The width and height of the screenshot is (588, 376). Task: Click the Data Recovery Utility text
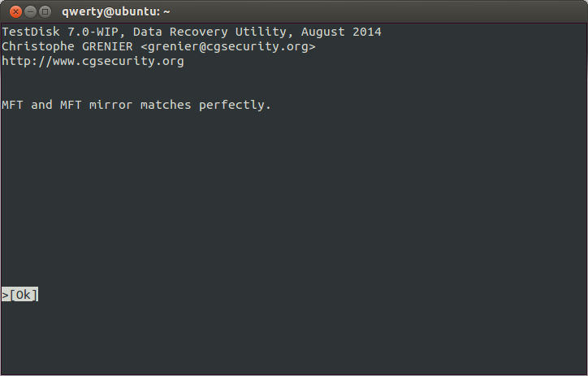[210, 32]
